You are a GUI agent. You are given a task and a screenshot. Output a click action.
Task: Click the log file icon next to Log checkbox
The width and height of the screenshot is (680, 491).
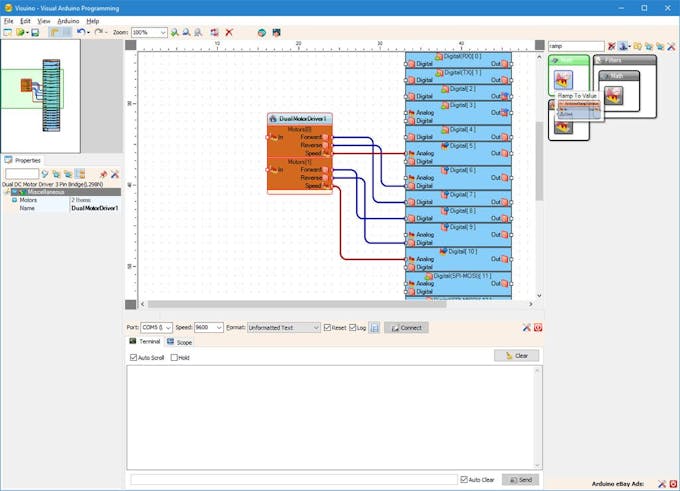375,328
